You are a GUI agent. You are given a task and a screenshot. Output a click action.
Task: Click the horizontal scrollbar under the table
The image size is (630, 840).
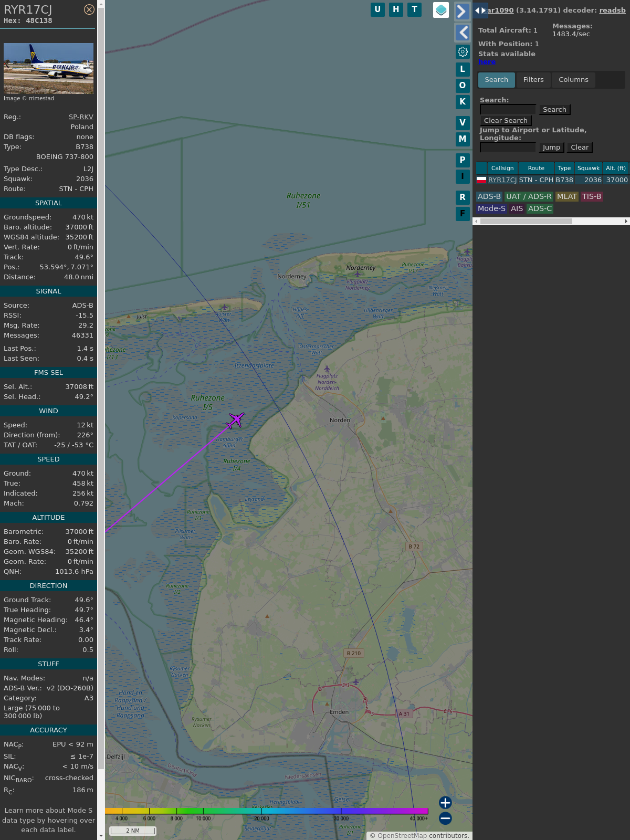[x=526, y=222]
